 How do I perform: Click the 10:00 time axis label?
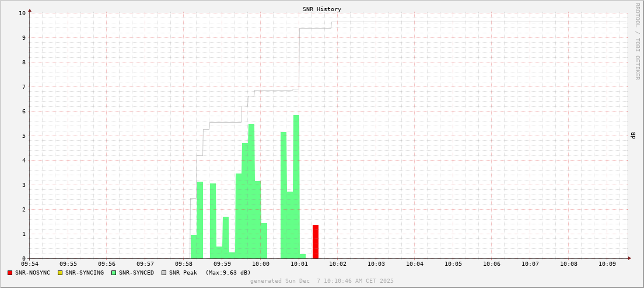pos(261,264)
